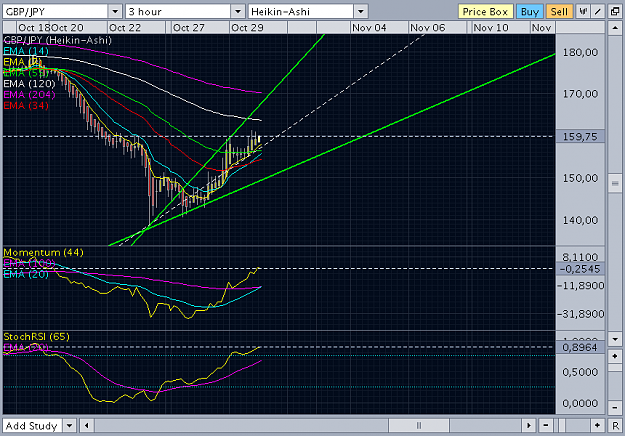Click the Nov 06 date header
The image size is (625, 436).
[x=428, y=27]
